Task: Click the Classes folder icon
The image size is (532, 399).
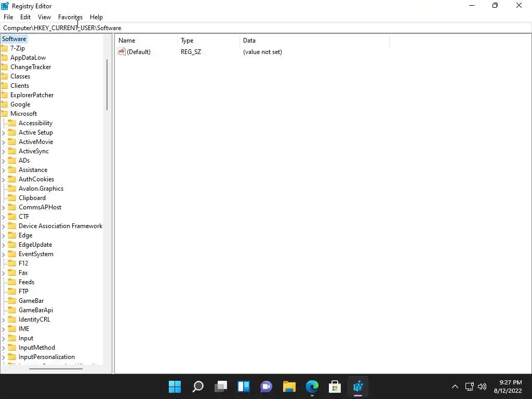Action: coord(4,76)
